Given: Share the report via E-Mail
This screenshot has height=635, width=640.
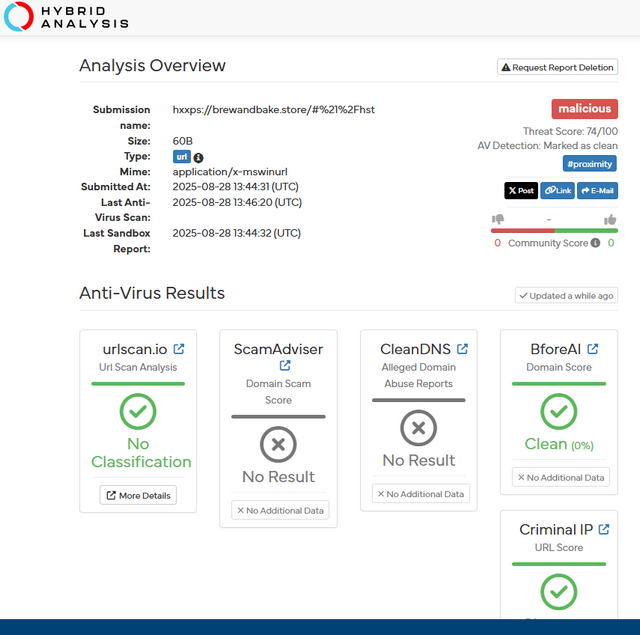Looking at the screenshot, I should click(x=597, y=191).
